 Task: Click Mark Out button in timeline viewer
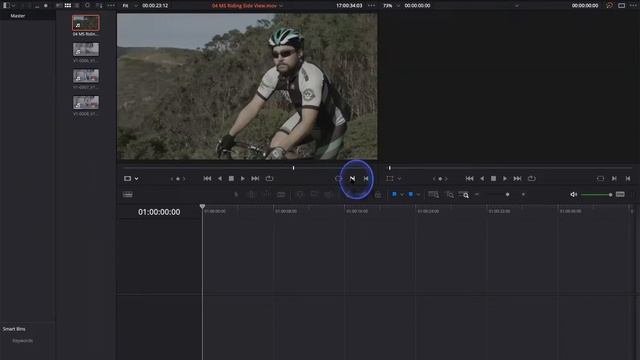(628, 178)
